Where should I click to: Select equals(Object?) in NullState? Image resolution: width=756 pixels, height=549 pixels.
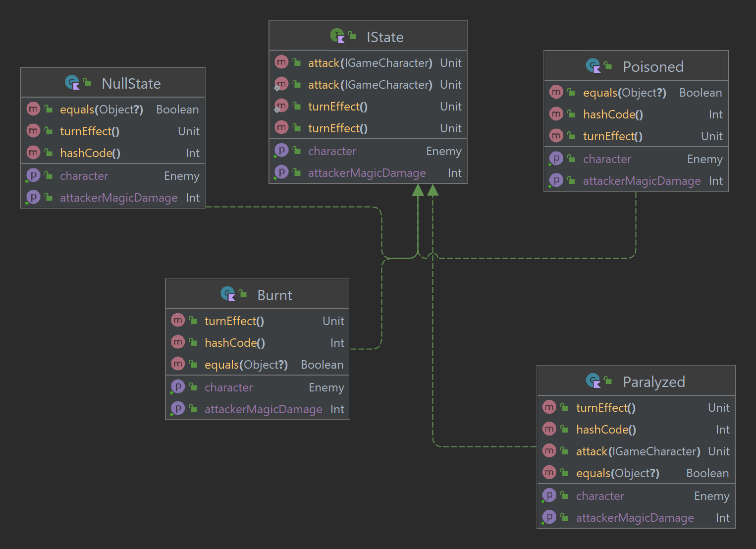tap(102, 110)
